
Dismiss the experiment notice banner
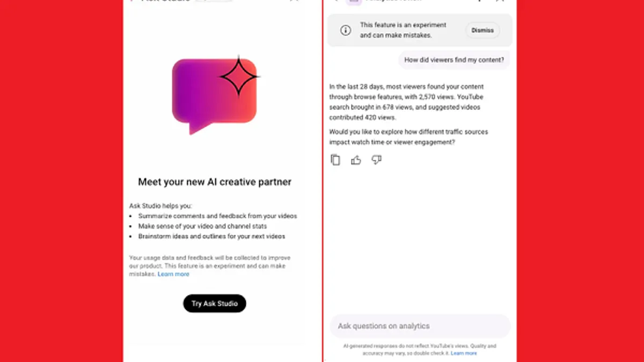pos(482,31)
